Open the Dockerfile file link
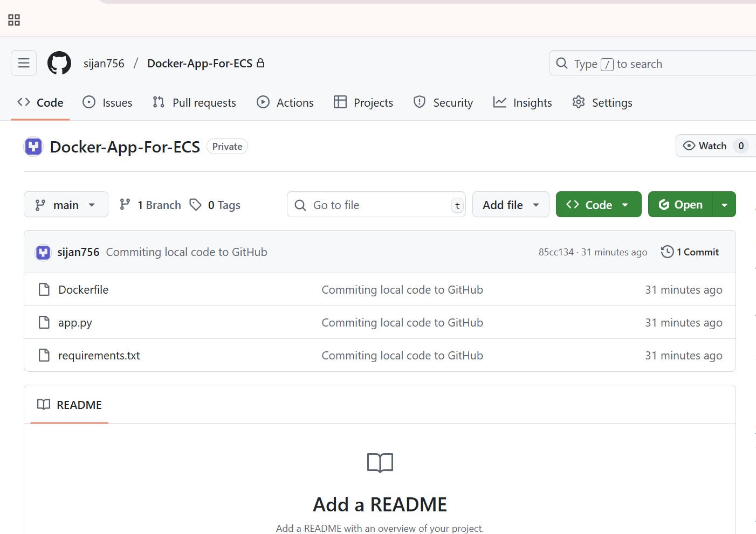 tap(83, 289)
